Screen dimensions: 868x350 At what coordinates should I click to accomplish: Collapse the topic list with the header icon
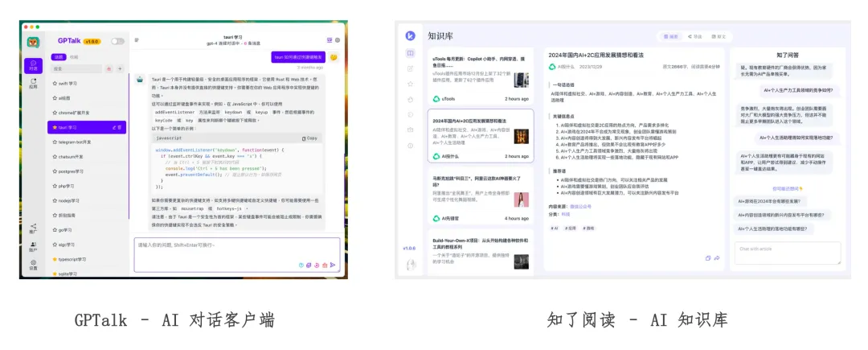(x=137, y=40)
